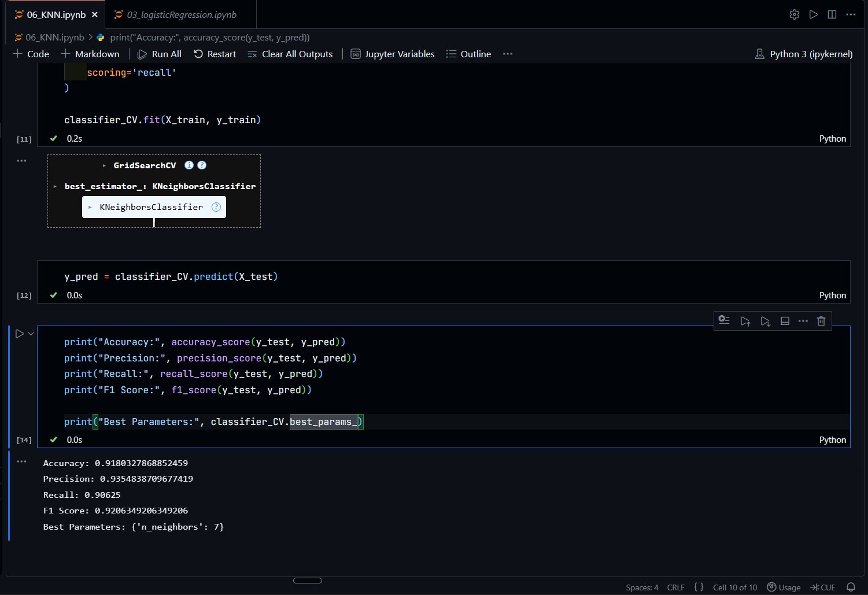This screenshot has height=595, width=868.
Task: Split the cell using cell toolbar icon
Action: click(785, 321)
